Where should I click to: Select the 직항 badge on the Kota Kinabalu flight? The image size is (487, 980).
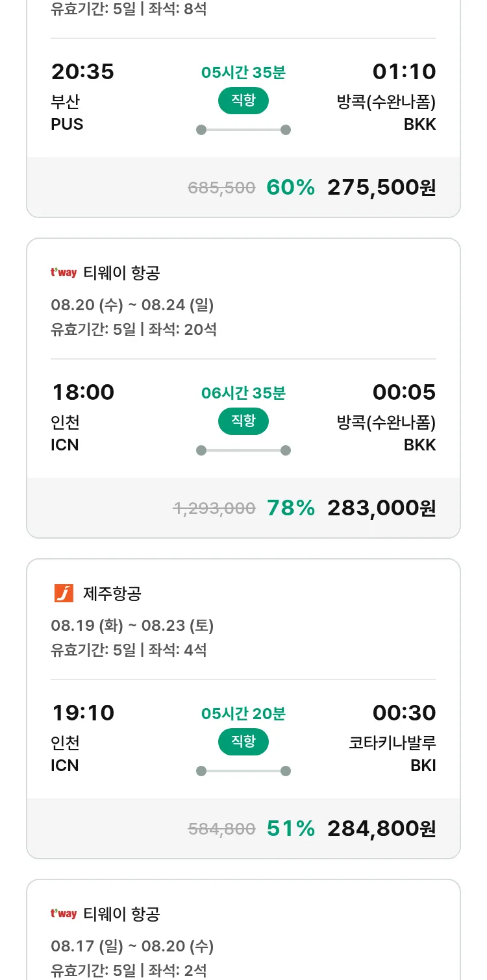pyautogui.click(x=243, y=742)
